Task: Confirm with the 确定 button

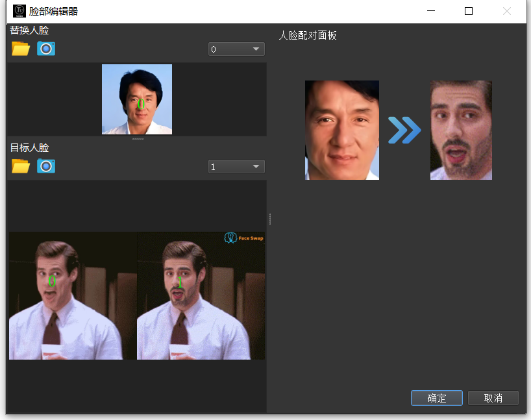Action: coord(436,398)
